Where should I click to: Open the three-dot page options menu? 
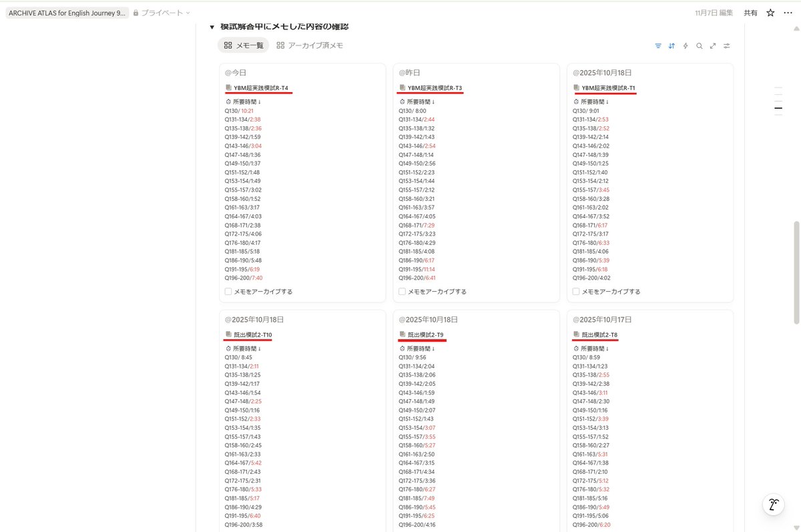click(x=788, y=13)
